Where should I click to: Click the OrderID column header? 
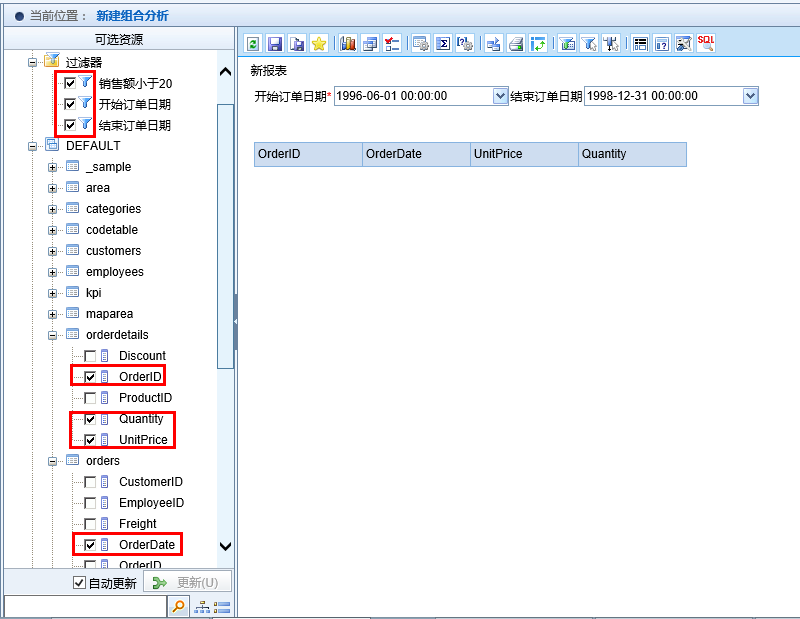(308, 154)
